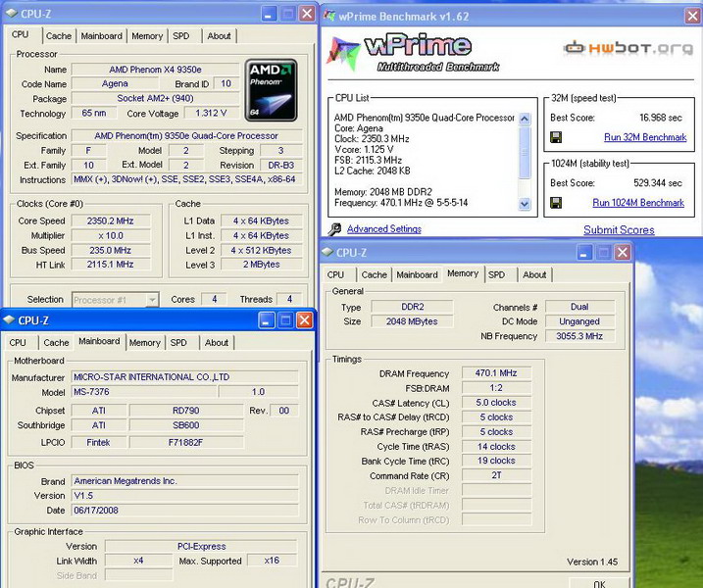Viewport: 703px width, 588px height.
Task: Click the DRAM Frequency value 470.1 MHz
Action: point(496,372)
